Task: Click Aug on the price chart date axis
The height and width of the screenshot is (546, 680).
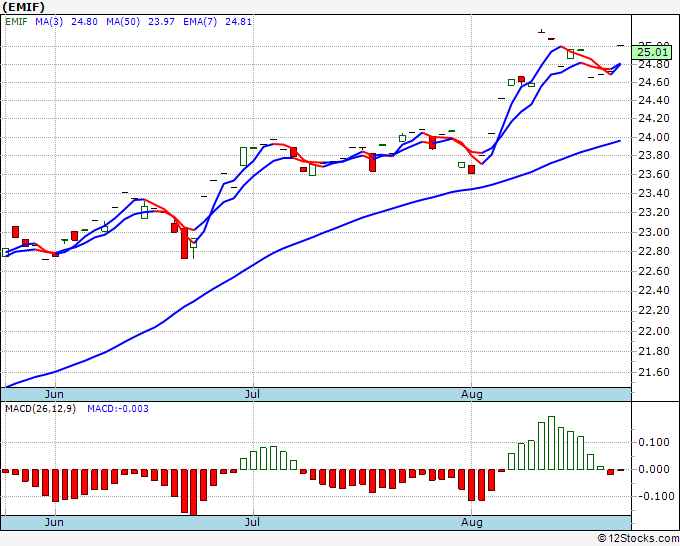Action: click(x=471, y=394)
